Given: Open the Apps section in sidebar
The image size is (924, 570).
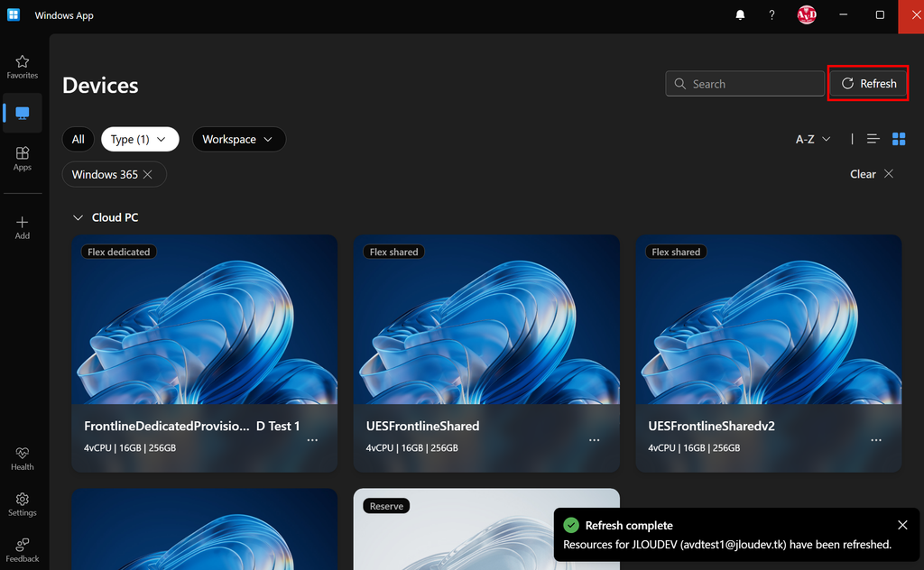Looking at the screenshot, I should [23, 159].
